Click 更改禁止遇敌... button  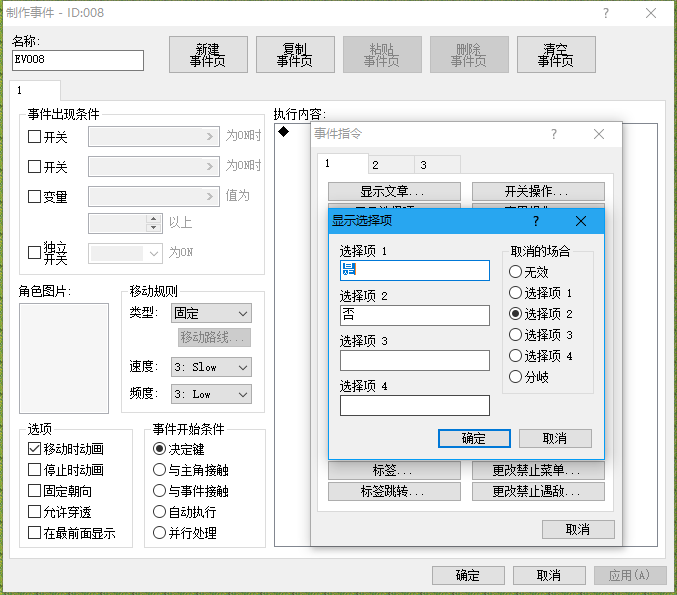538,491
